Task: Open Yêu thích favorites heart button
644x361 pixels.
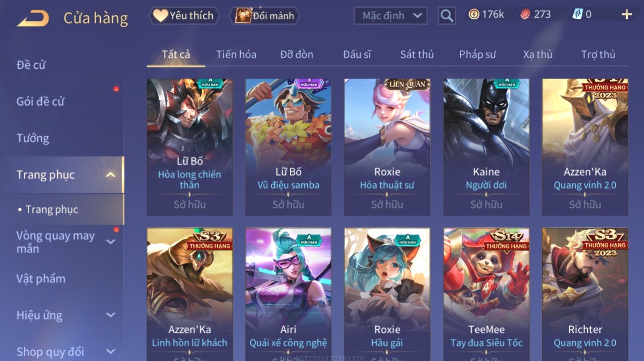Action: pyautogui.click(x=184, y=16)
